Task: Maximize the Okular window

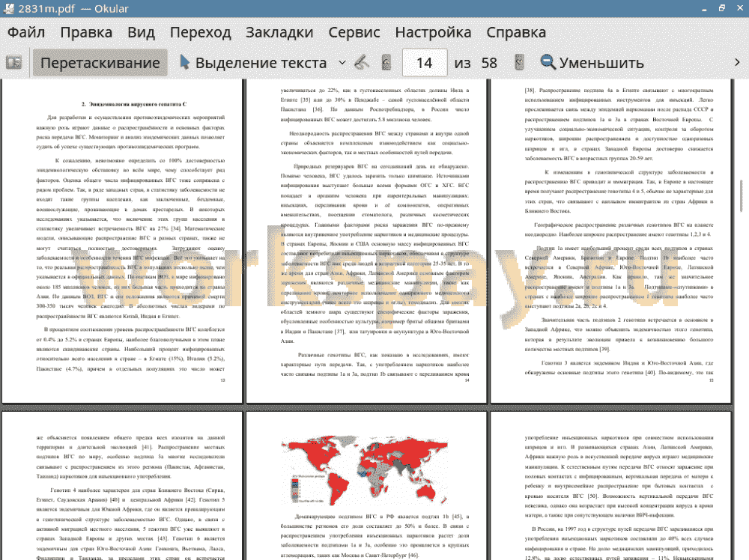Action: tap(722, 8)
